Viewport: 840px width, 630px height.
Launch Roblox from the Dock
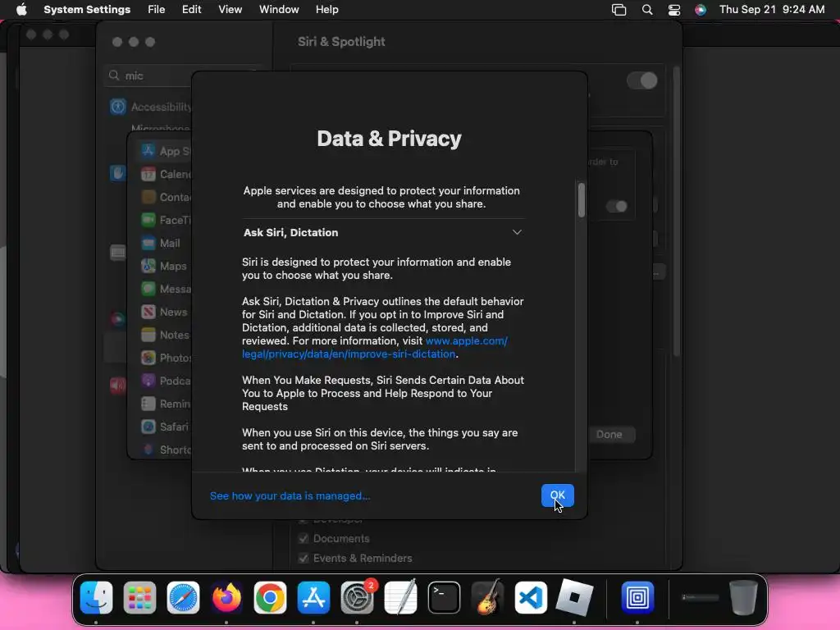[x=574, y=597]
